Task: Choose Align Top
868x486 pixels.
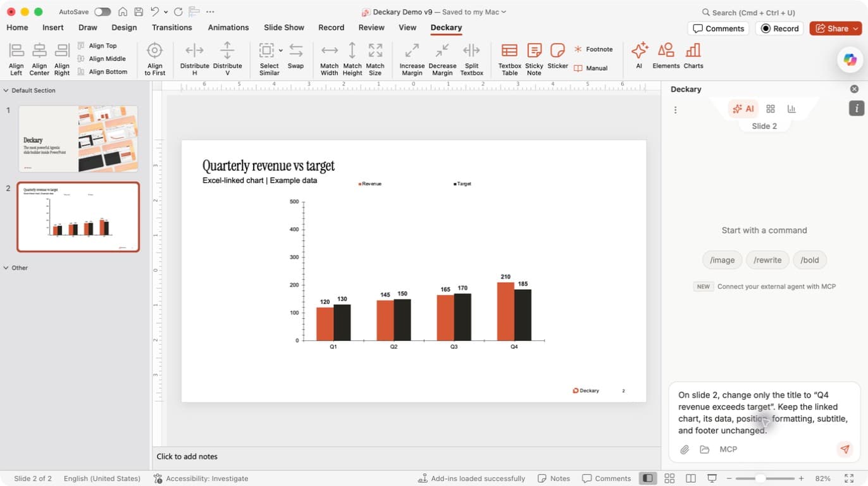Action: [x=97, y=46]
